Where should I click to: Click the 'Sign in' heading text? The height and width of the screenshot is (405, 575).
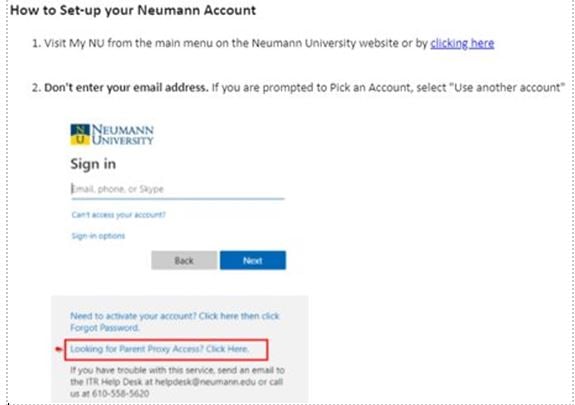tap(93, 164)
